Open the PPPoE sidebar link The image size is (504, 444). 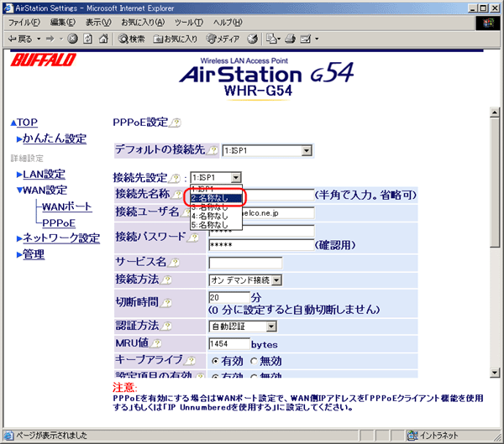click(x=59, y=223)
